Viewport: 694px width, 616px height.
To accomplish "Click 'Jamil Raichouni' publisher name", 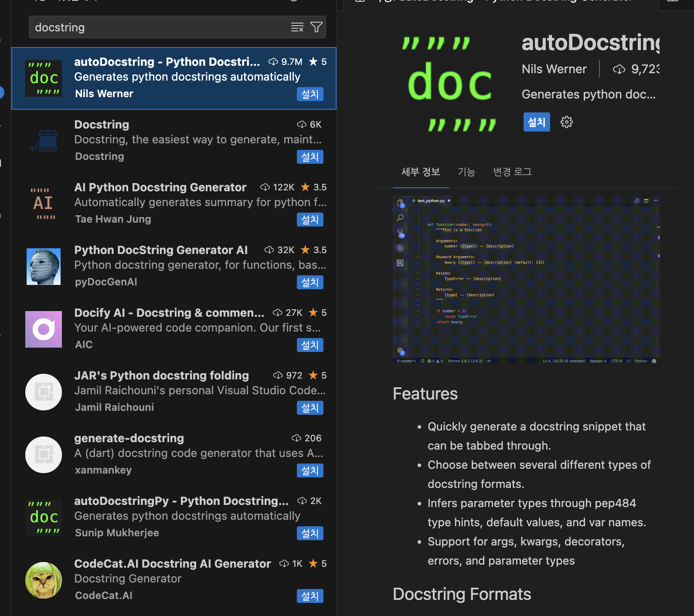I will pos(114,407).
